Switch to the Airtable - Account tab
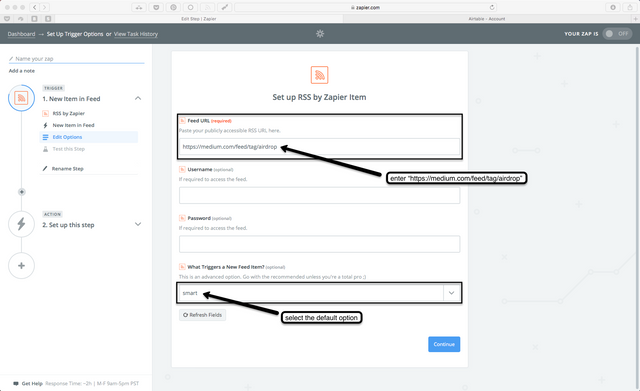 click(487, 19)
